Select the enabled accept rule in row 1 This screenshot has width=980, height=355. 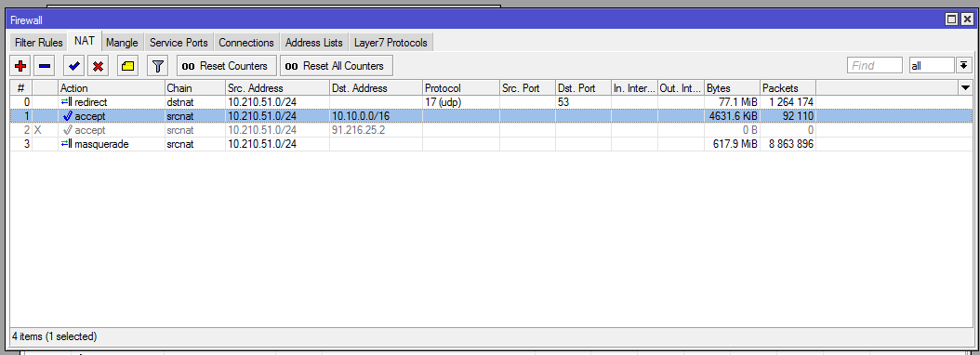(x=491, y=115)
